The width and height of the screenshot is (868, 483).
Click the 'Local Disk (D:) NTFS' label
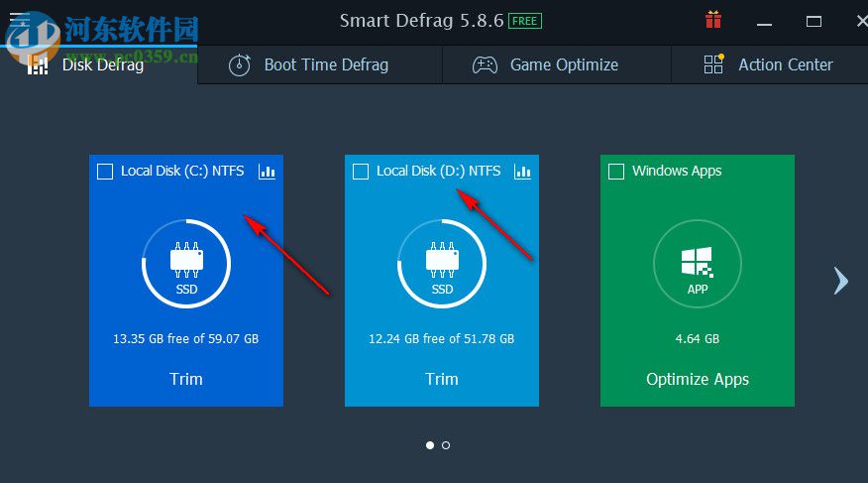pos(438,171)
